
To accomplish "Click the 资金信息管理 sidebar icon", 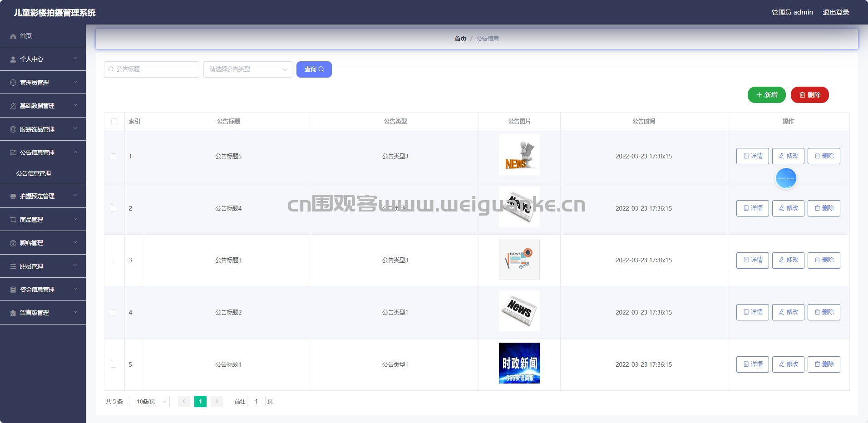I will point(13,290).
